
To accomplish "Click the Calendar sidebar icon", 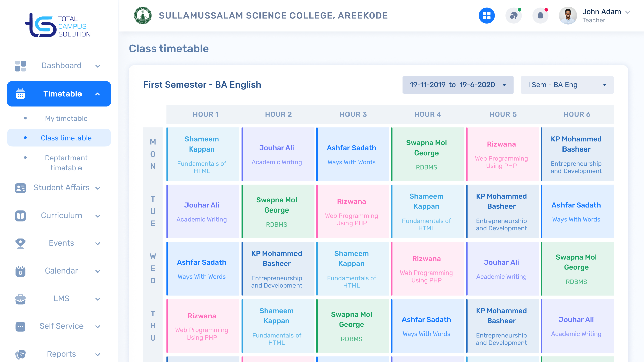I will [x=20, y=271].
